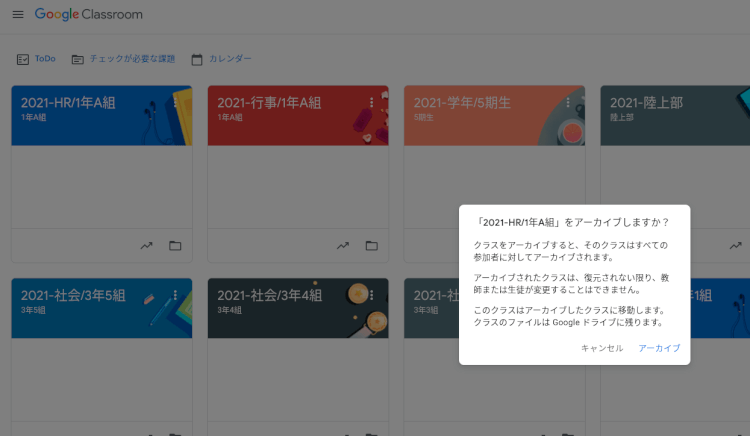Open three-dot menu on 2021-社会/3年4組 card
The height and width of the screenshot is (436, 750).
tap(371, 295)
